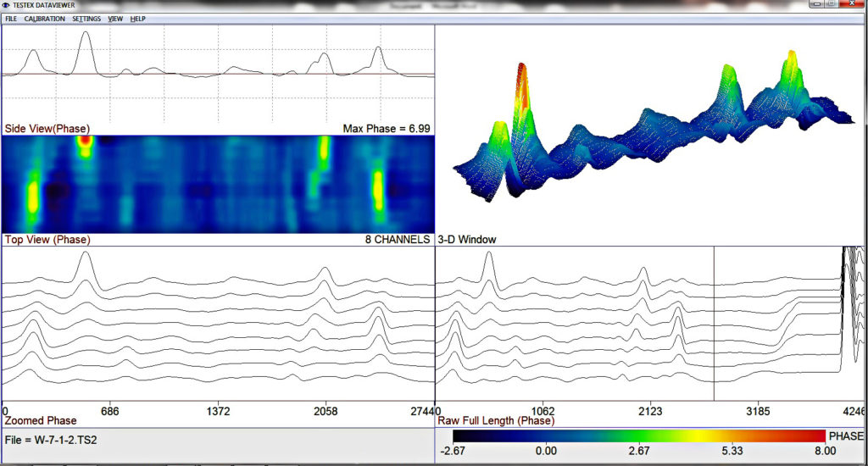Image resolution: width=868 pixels, height=466 pixels.
Task: Click the vertical cursor line in Raw Full Length
Action: coord(714,323)
